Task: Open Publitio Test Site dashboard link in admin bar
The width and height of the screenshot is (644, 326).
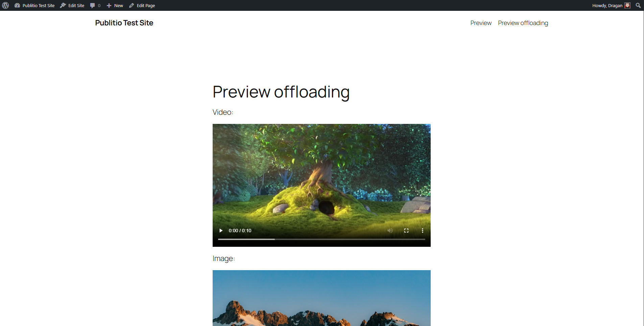Action: coord(34,5)
